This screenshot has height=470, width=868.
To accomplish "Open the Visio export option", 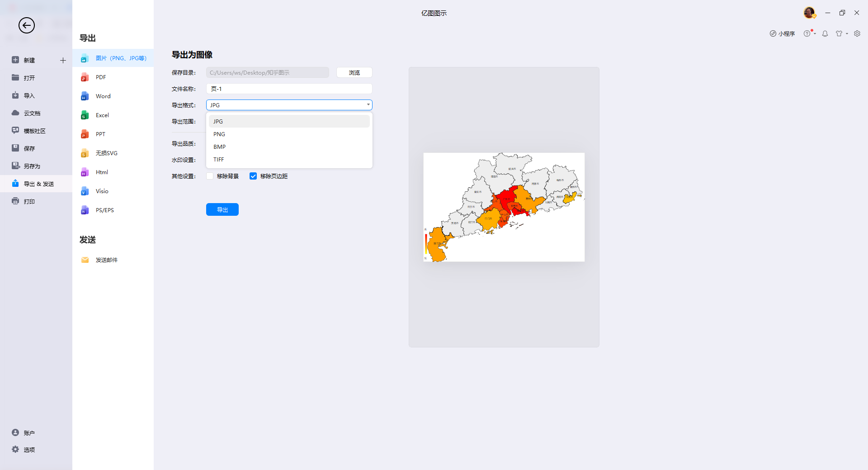I will pyautogui.click(x=101, y=191).
